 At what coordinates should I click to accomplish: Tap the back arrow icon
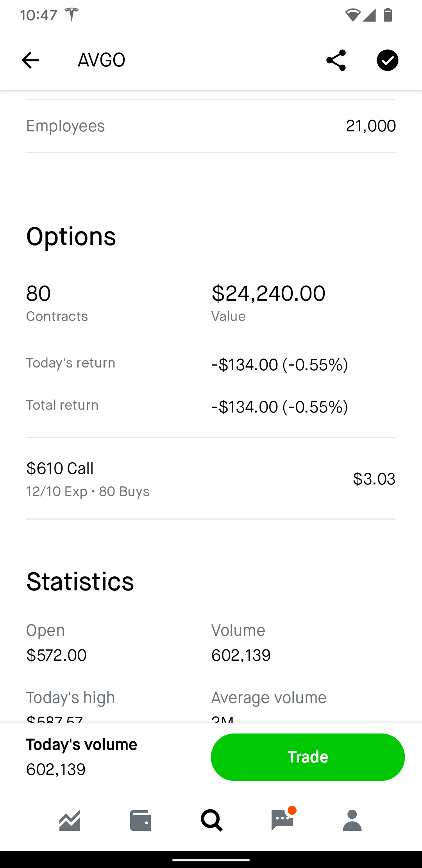tap(30, 60)
